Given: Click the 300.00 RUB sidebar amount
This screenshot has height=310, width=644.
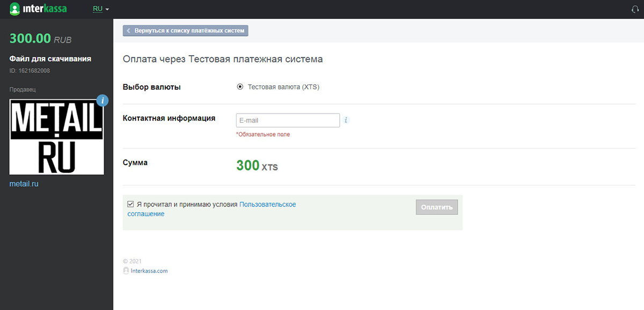Looking at the screenshot, I should point(40,39).
